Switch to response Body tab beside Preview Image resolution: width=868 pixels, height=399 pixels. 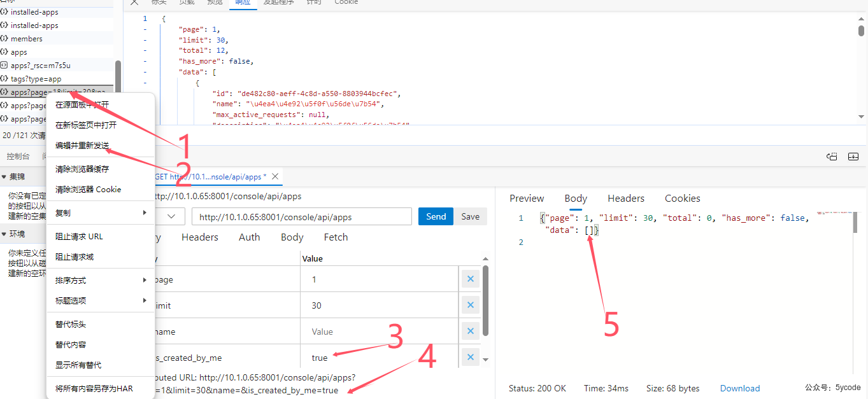pyautogui.click(x=576, y=198)
